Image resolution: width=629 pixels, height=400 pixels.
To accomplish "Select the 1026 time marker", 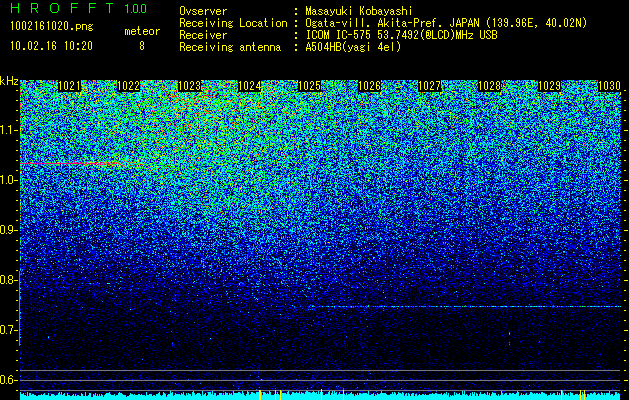I will click(x=369, y=86).
